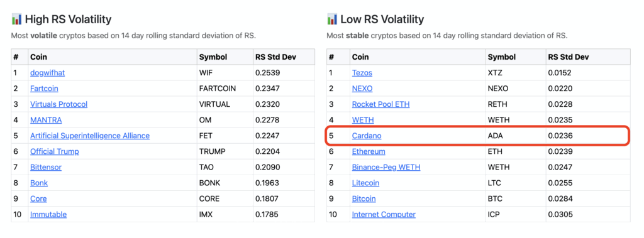Screen dimensions: 644x238
Task: Click the bar chart icon beside Low RS Volatility
Action: [332, 19]
